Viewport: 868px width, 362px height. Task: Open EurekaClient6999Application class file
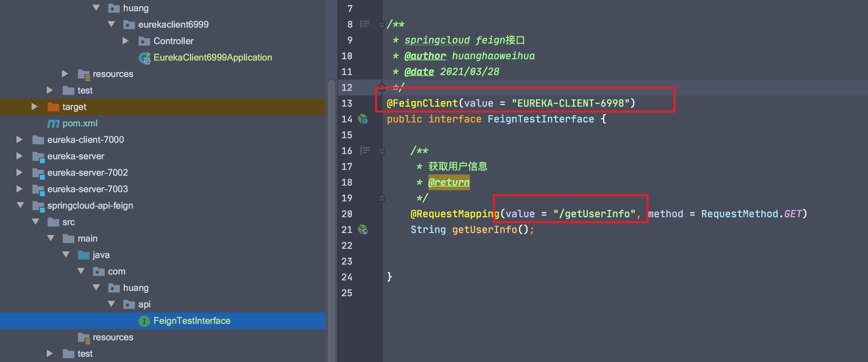(213, 58)
